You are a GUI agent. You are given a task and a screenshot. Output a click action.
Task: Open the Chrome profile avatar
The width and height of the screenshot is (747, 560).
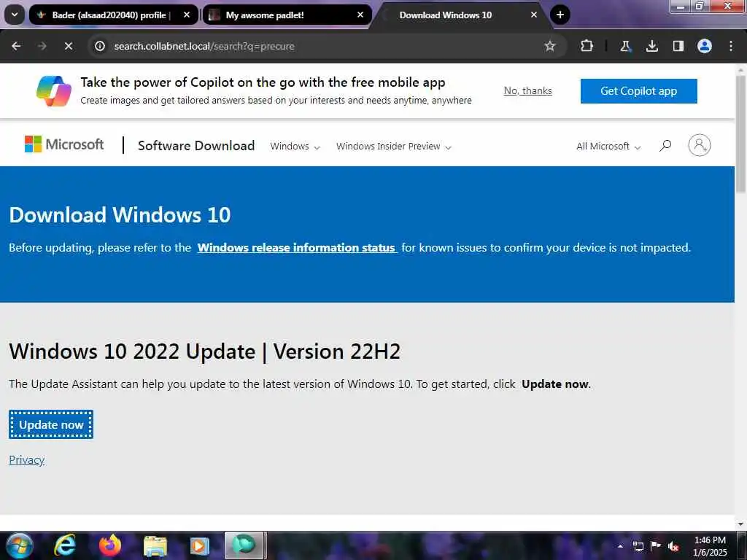(x=705, y=46)
